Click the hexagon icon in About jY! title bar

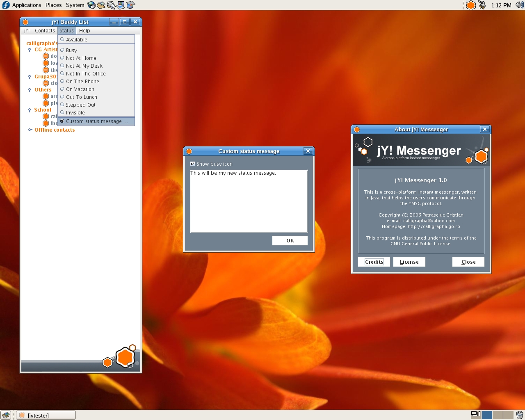[x=357, y=129]
